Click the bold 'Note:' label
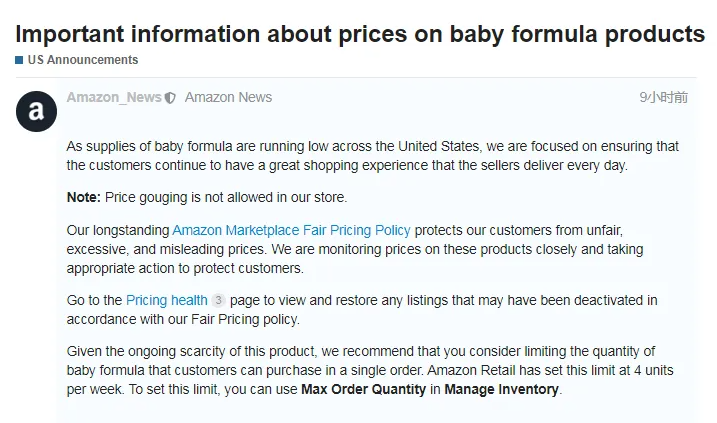Screen dimensions: 717x423 (x=84, y=198)
